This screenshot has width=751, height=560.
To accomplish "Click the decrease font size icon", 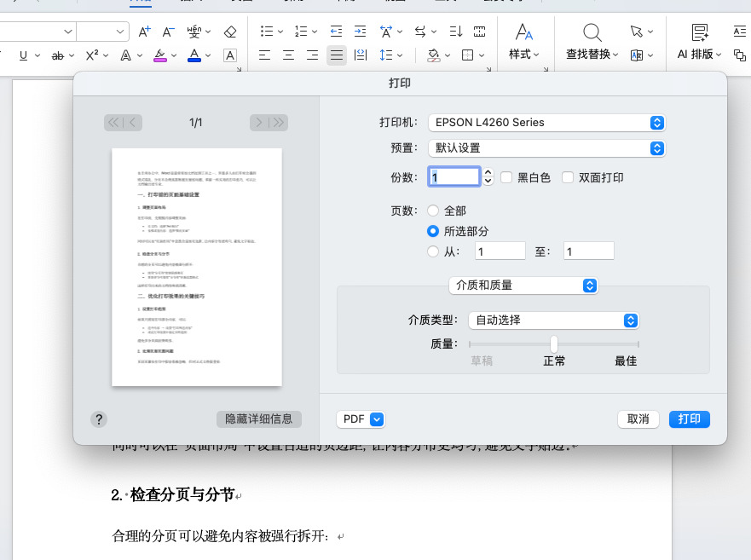I will (x=168, y=32).
